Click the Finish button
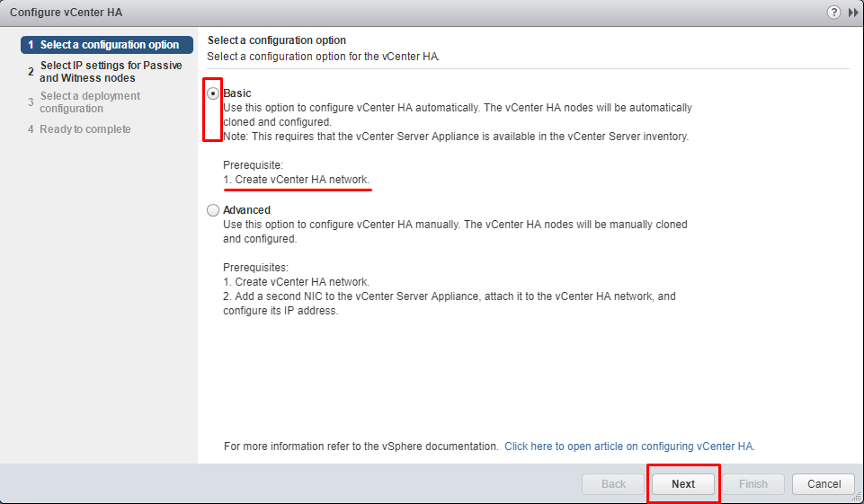Image resolution: width=864 pixels, height=504 pixels. coord(753,484)
